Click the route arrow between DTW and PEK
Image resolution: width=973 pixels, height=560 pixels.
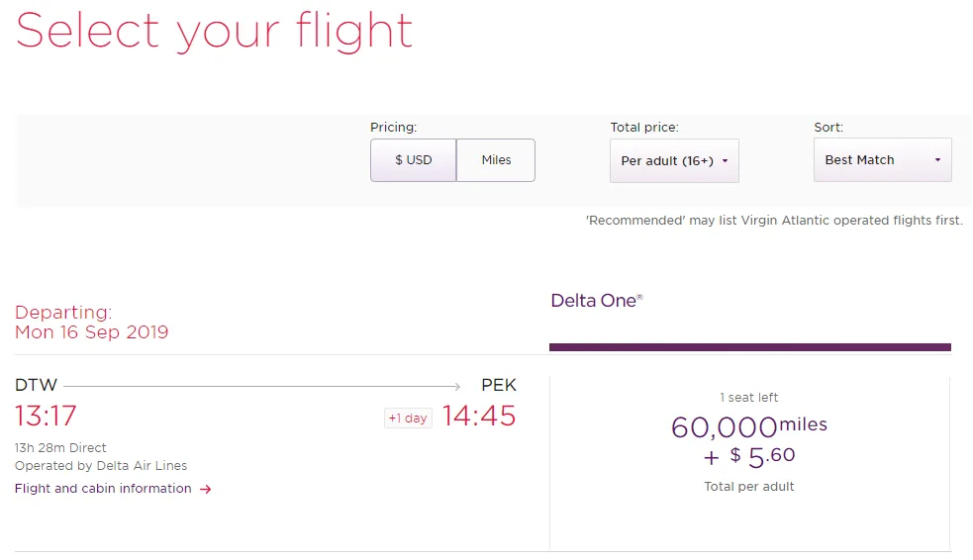tap(262, 386)
